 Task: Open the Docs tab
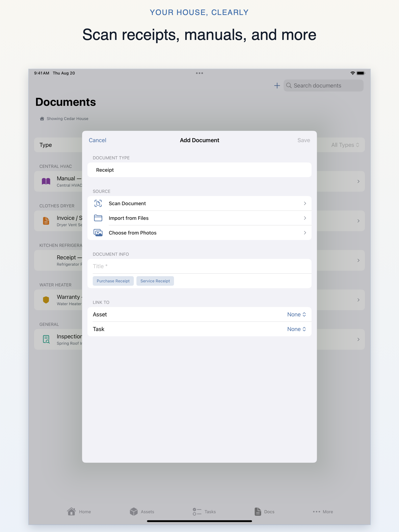coord(264,512)
